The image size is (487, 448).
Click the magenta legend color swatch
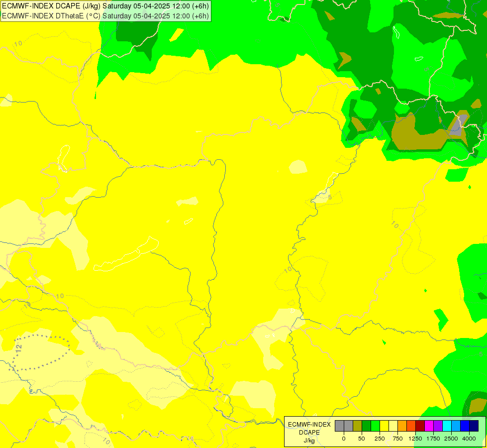point(429,426)
